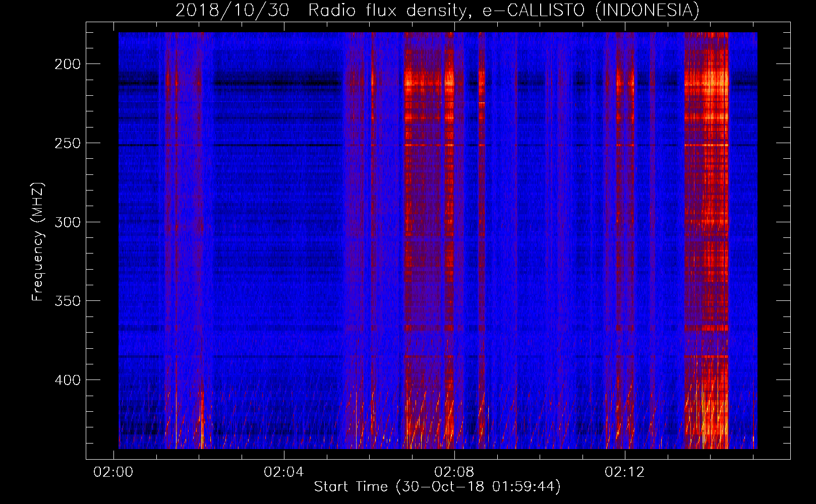
Task: Click the '200' frequency tick label
Action: pos(68,64)
